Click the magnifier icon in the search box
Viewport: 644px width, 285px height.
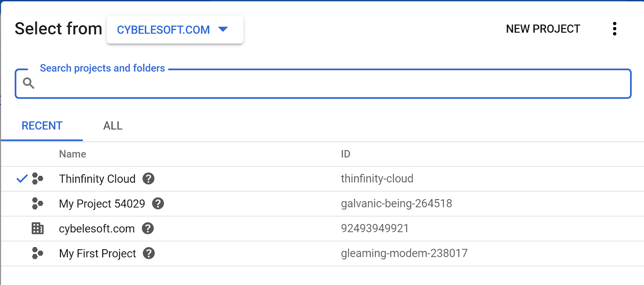[29, 83]
